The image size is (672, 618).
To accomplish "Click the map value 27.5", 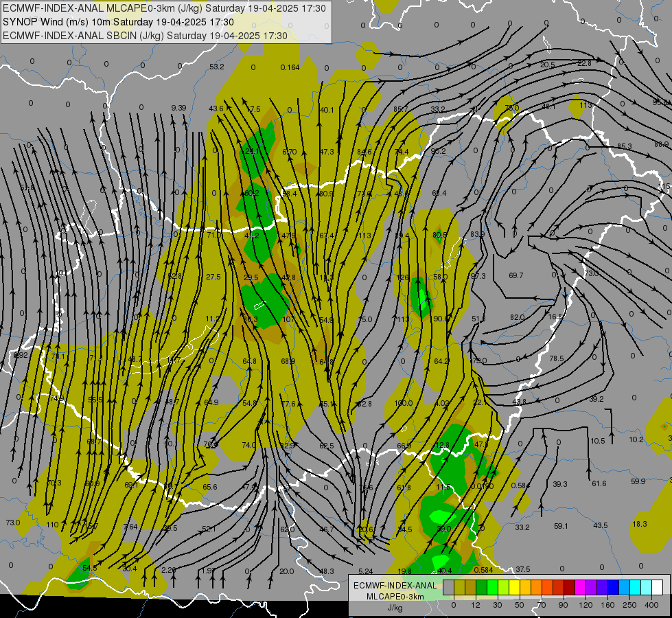I will tap(213, 277).
